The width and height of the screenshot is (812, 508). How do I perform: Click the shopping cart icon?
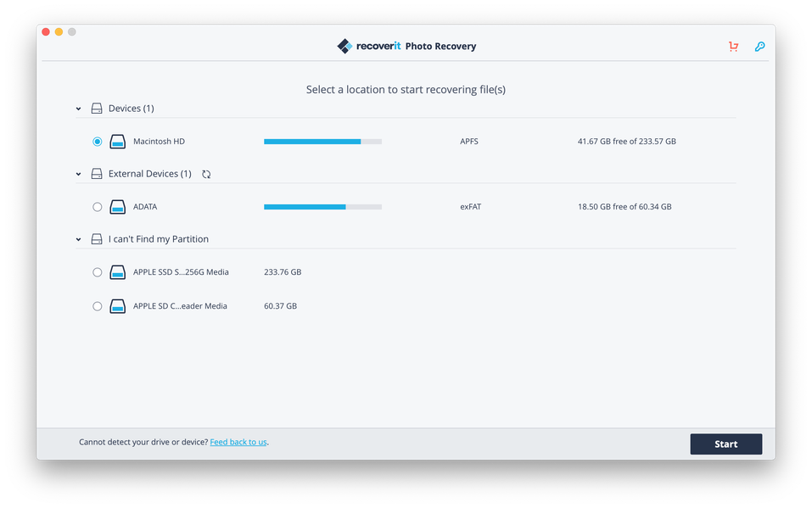(733, 47)
